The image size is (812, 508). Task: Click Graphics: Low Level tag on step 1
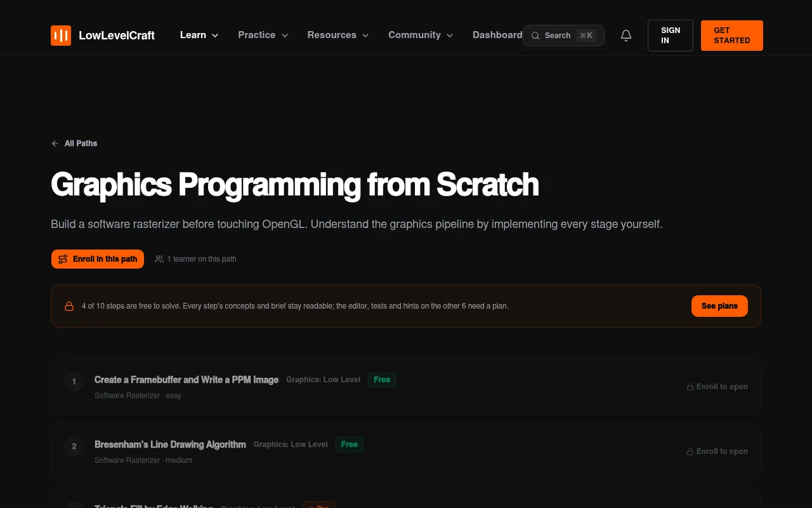pos(323,380)
